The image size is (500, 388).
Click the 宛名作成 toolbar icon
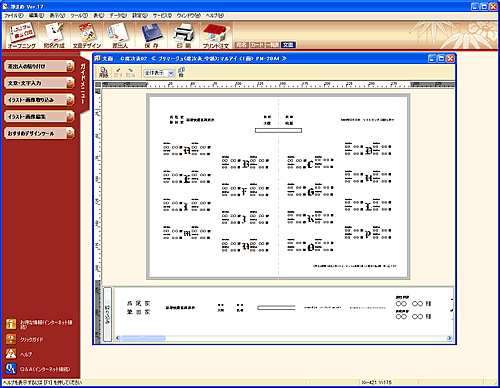click(54, 35)
